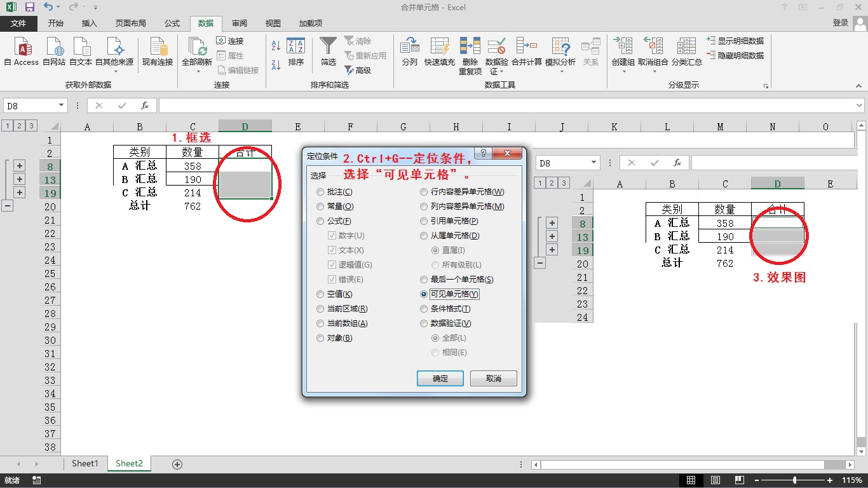Collapse the outline group at row 20
Screen dimensions: 868x488
8,206
